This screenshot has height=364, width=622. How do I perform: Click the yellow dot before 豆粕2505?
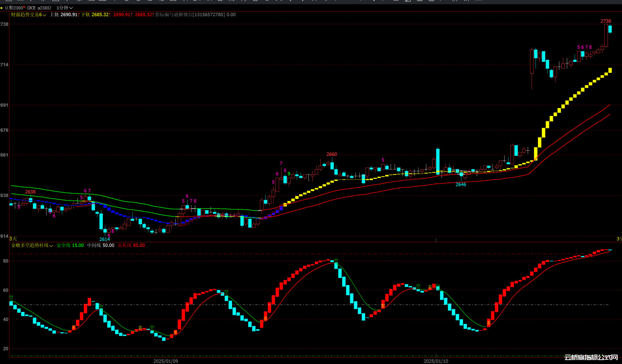pos(2,8)
